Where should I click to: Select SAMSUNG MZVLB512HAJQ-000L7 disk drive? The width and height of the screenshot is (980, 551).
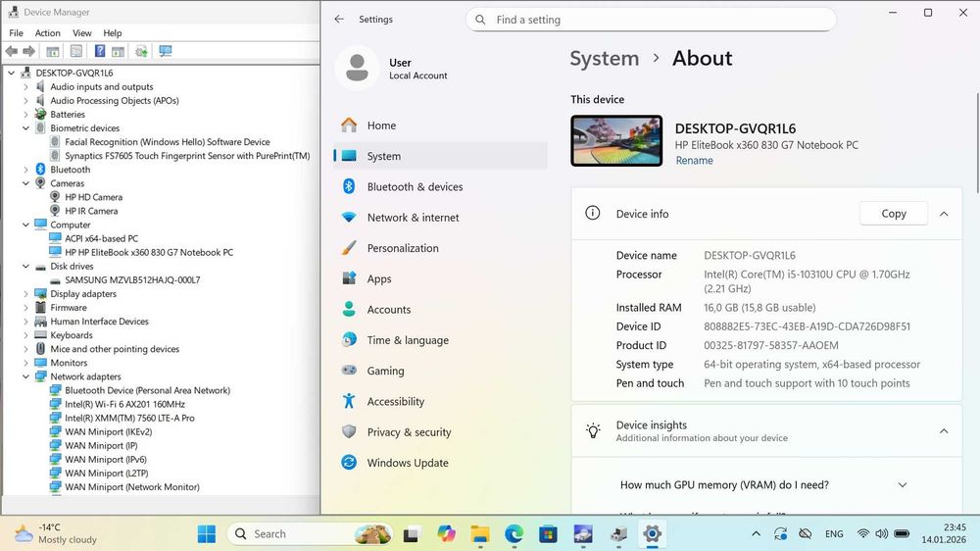(x=132, y=280)
